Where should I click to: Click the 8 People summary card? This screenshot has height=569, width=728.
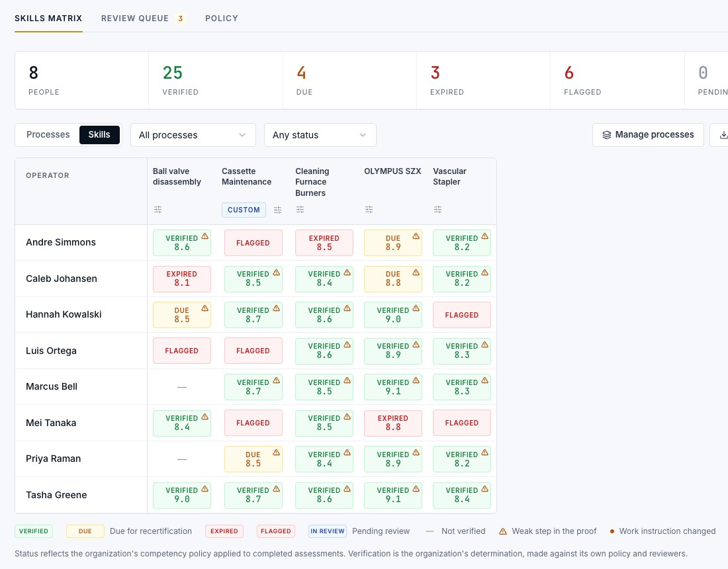point(81,80)
